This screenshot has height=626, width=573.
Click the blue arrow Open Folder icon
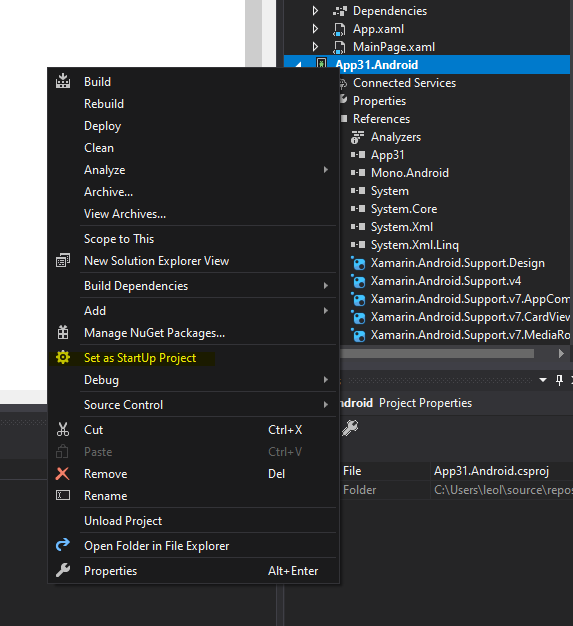click(x=63, y=545)
